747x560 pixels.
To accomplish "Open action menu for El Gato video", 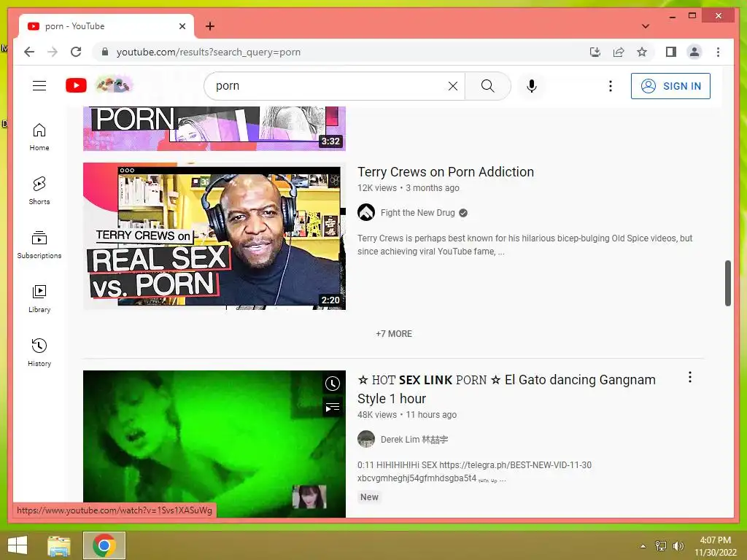I will coord(690,378).
